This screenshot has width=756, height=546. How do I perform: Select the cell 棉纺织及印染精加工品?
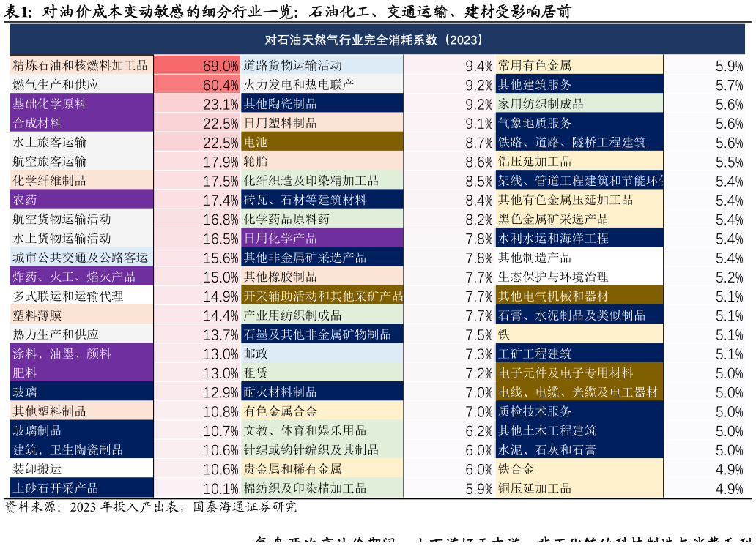pos(322,488)
